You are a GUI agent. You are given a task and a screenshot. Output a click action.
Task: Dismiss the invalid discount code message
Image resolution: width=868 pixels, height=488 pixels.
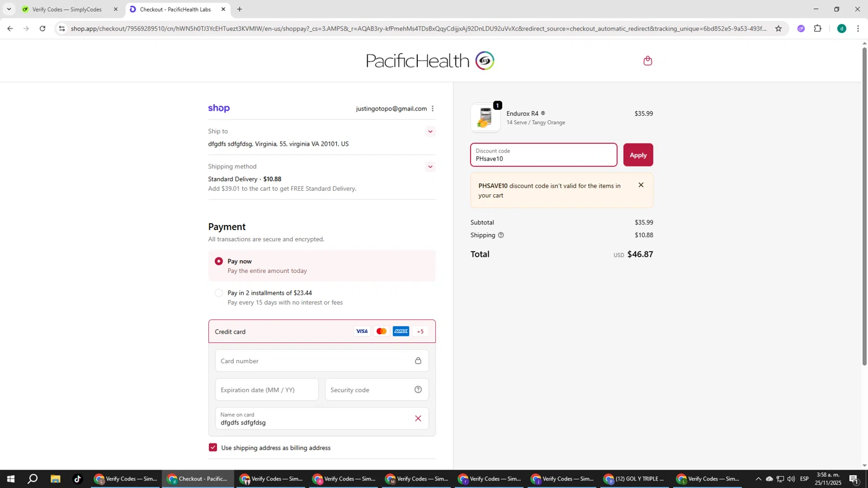tap(641, 185)
